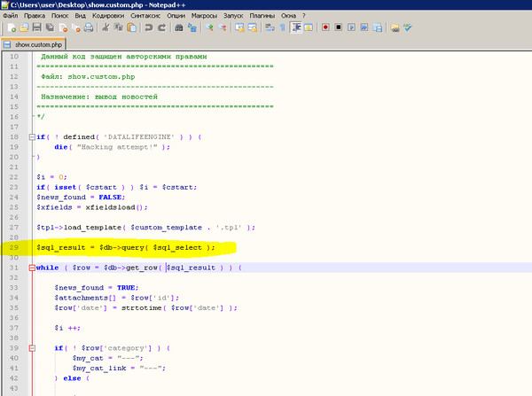Image resolution: width=532 pixels, height=396 pixels.
Task: Click the Print toolbar icon
Action: (88, 27)
